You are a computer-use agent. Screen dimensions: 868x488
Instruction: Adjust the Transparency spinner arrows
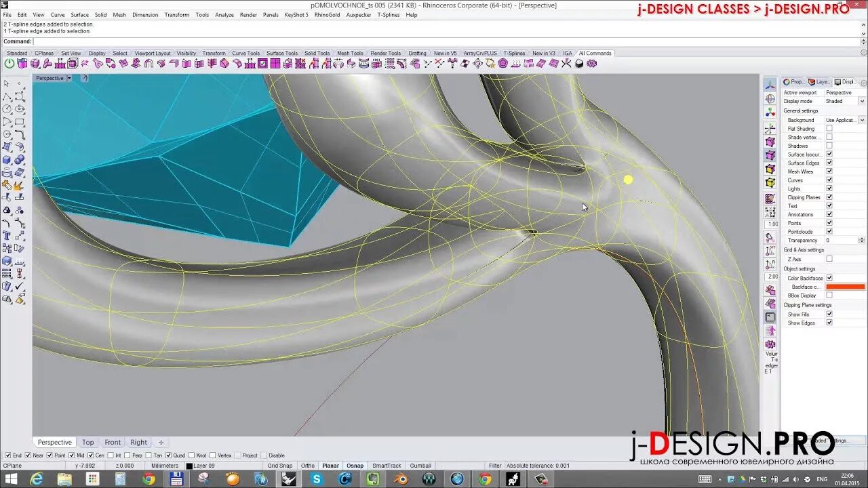(862, 240)
